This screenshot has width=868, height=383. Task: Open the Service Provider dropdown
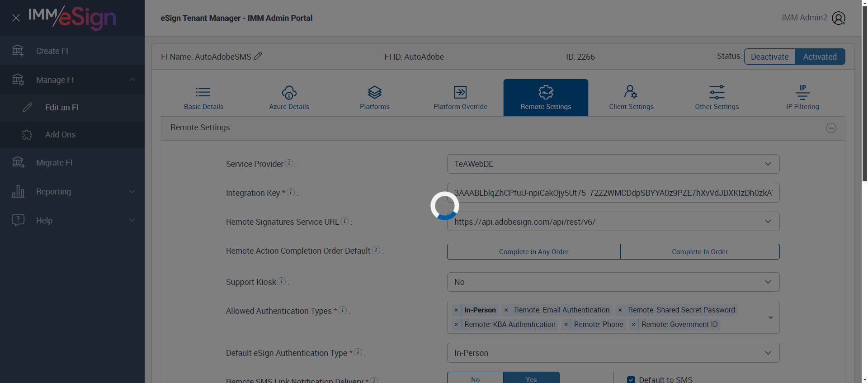613,164
